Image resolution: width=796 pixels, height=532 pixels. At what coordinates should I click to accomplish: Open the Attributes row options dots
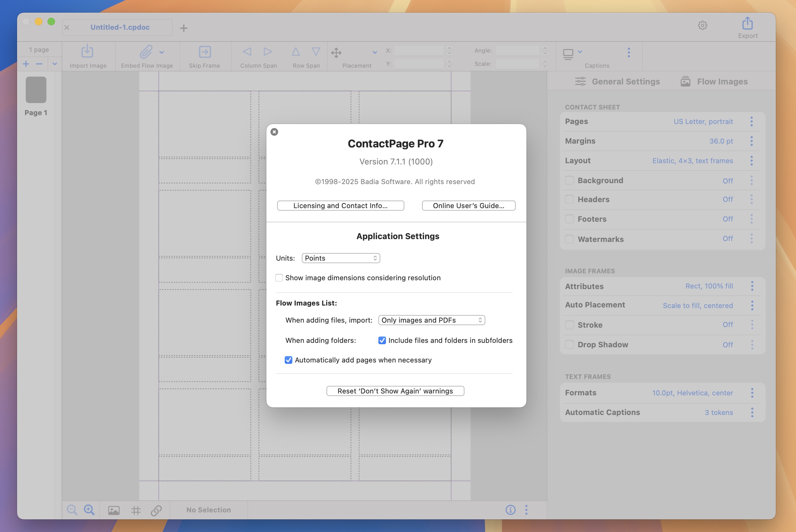pos(752,286)
